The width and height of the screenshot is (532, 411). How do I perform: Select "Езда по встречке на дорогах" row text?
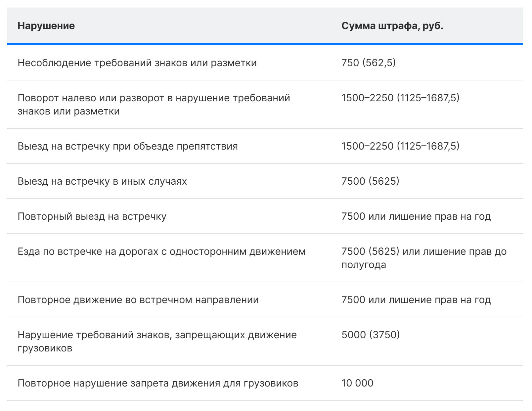161,251
